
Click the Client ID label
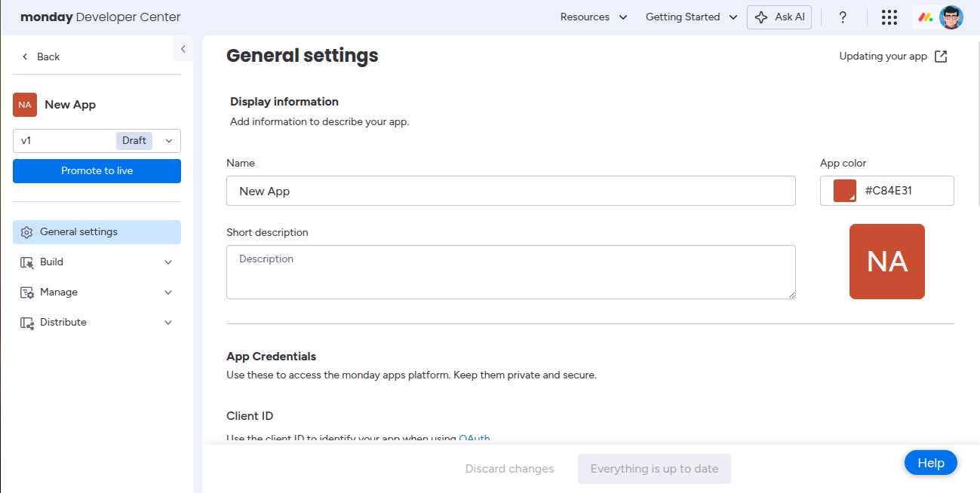250,416
